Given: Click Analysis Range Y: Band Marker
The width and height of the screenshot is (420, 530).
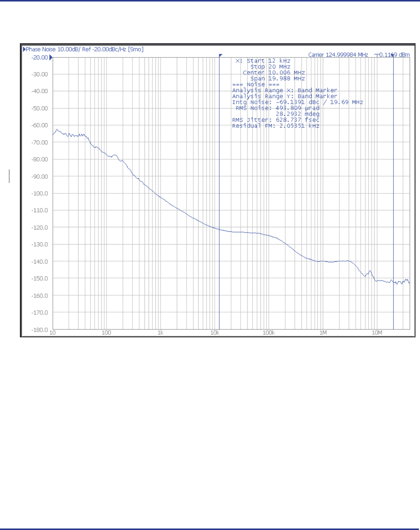Looking at the screenshot, I should coord(285,96).
